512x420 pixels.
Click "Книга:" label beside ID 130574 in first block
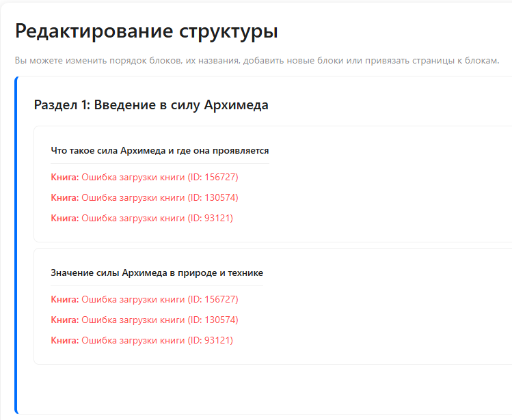point(65,198)
